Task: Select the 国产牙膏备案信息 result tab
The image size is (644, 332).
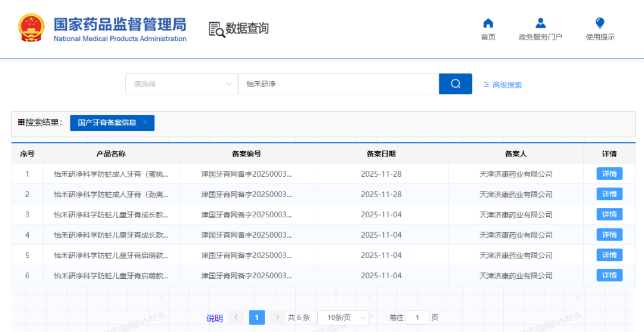Action: [112, 122]
